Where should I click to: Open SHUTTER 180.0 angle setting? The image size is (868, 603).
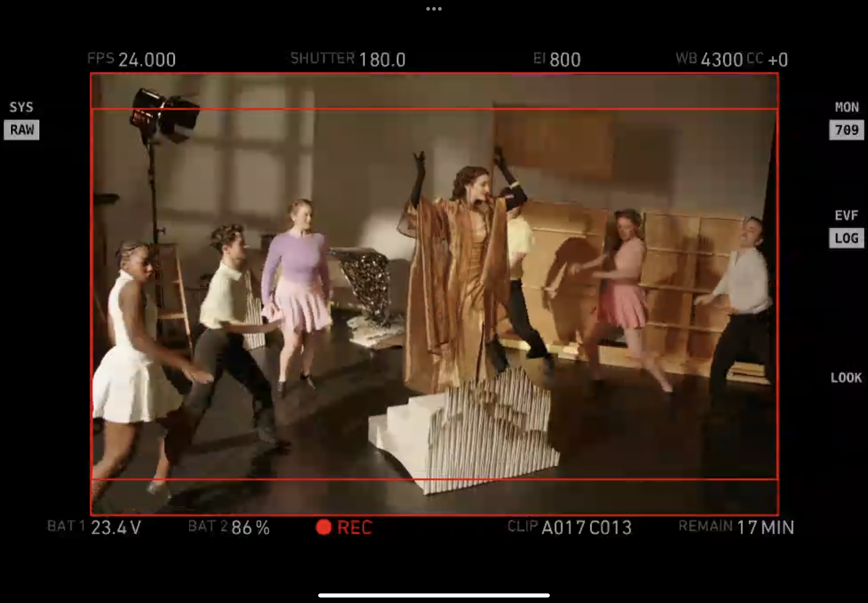click(x=348, y=59)
